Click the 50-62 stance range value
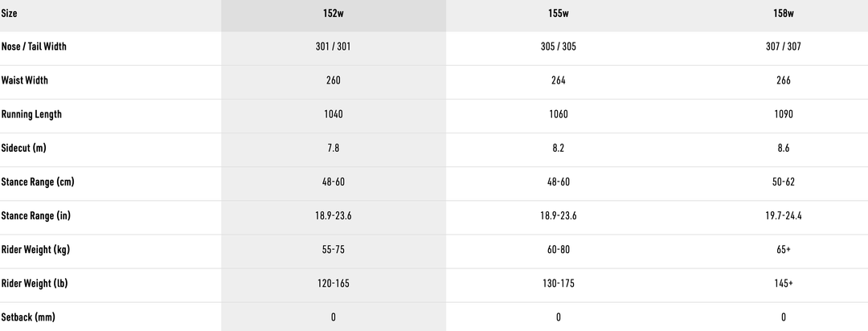 pyautogui.click(x=784, y=182)
